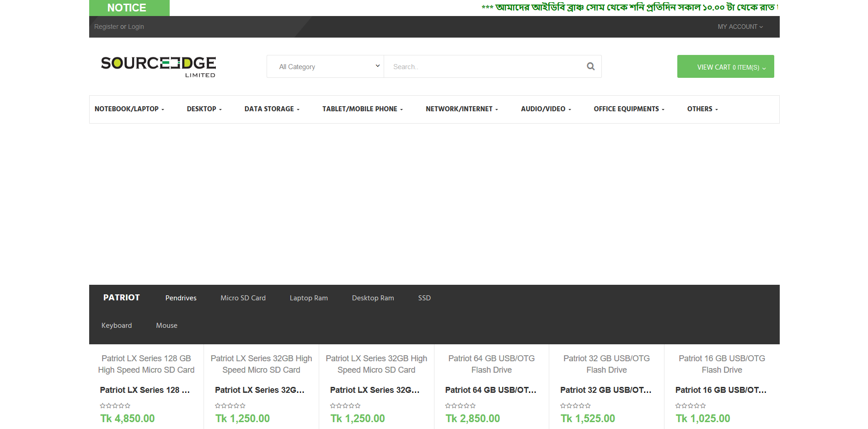Click the PATRIOT section heading
The height and width of the screenshot is (429, 868).
tap(121, 298)
